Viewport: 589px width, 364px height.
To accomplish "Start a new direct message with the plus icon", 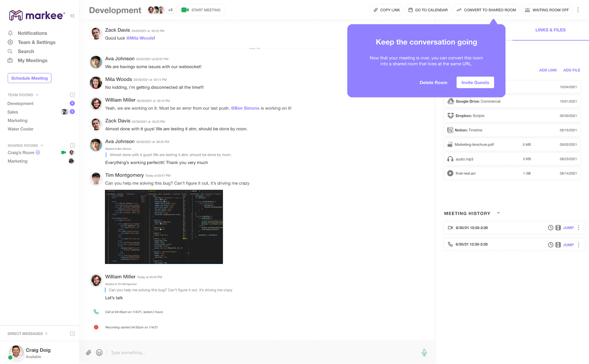I will pos(73,333).
